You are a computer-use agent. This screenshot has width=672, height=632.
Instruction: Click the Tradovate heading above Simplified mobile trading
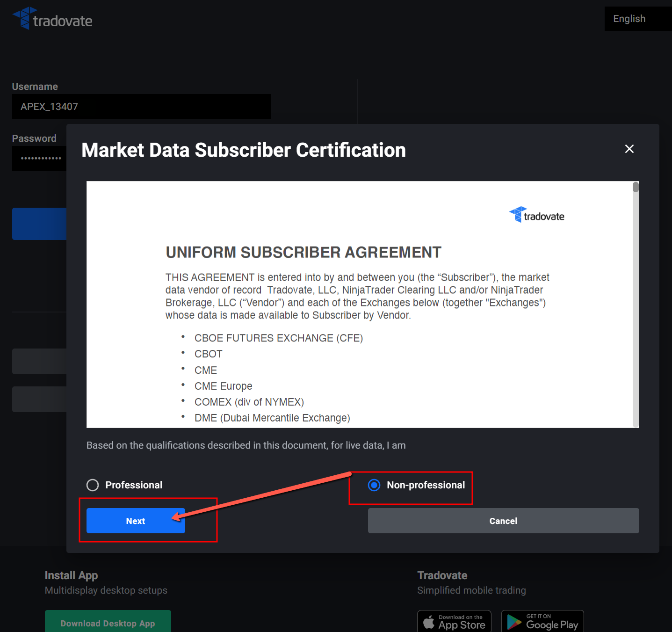(442, 575)
